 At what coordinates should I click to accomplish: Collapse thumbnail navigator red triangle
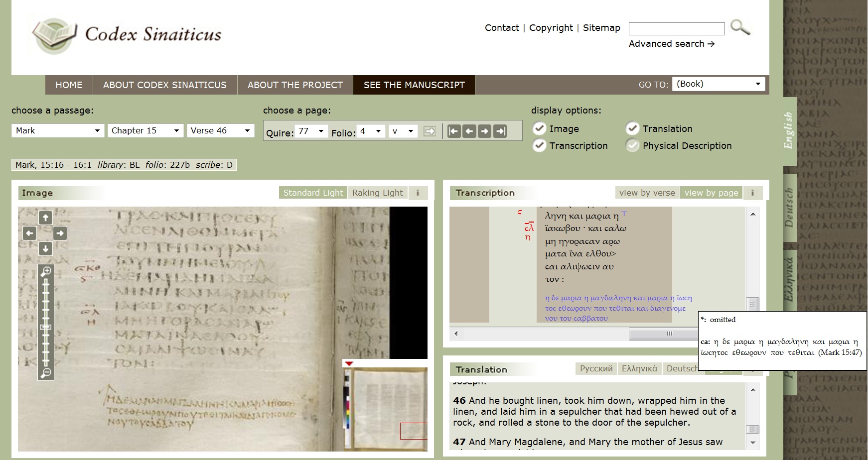pos(349,363)
